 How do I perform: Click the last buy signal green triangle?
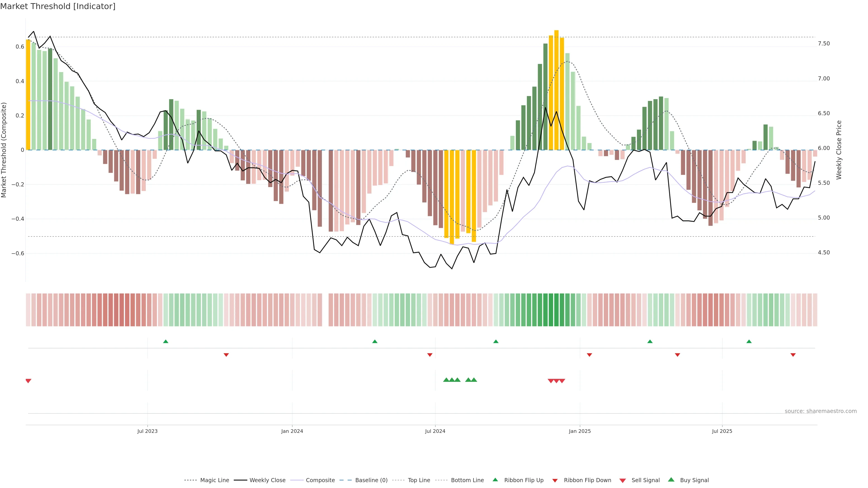tap(474, 380)
